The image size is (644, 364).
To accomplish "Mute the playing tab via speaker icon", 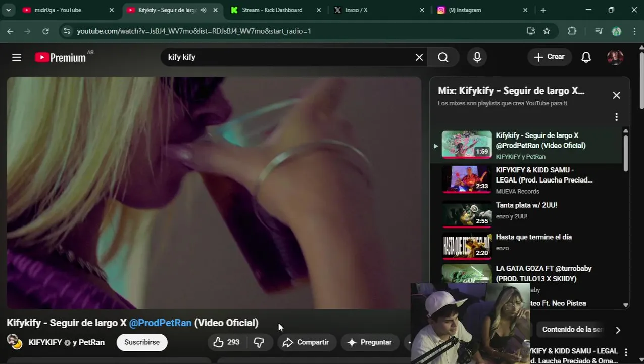I will 203,10.
